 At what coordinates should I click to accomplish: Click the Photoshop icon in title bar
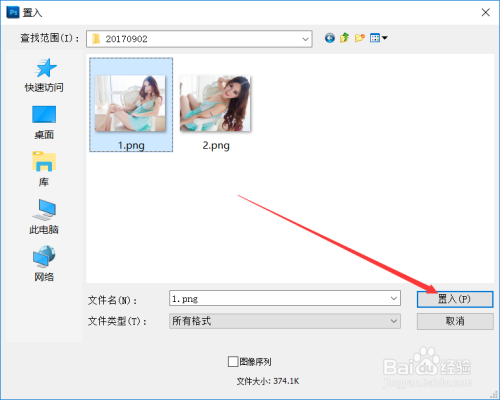(x=13, y=12)
